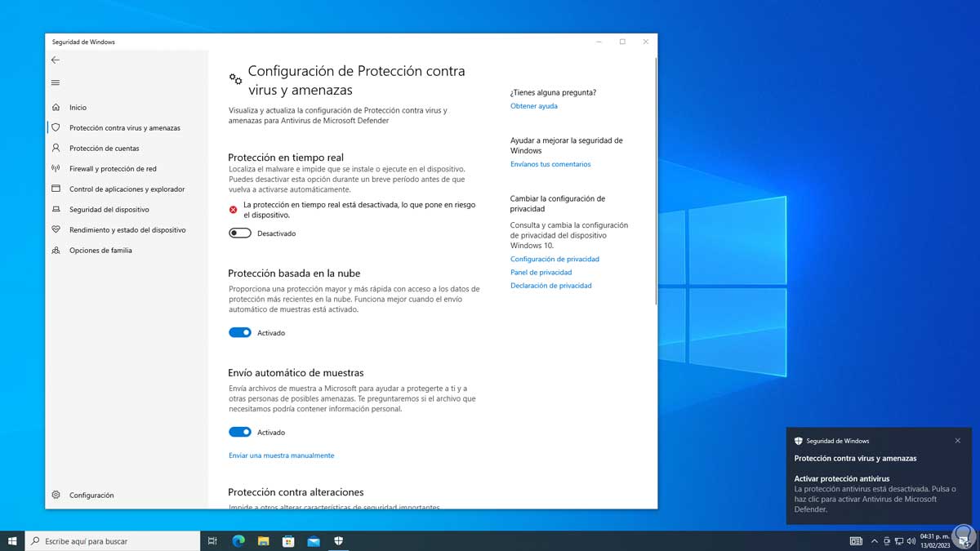This screenshot has width=980, height=551.
Task: Click the network tray icon
Action: click(899, 540)
